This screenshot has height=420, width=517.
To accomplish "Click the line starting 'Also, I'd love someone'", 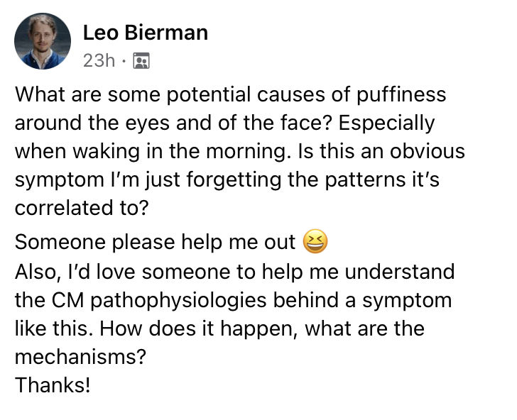I will [235, 272].
